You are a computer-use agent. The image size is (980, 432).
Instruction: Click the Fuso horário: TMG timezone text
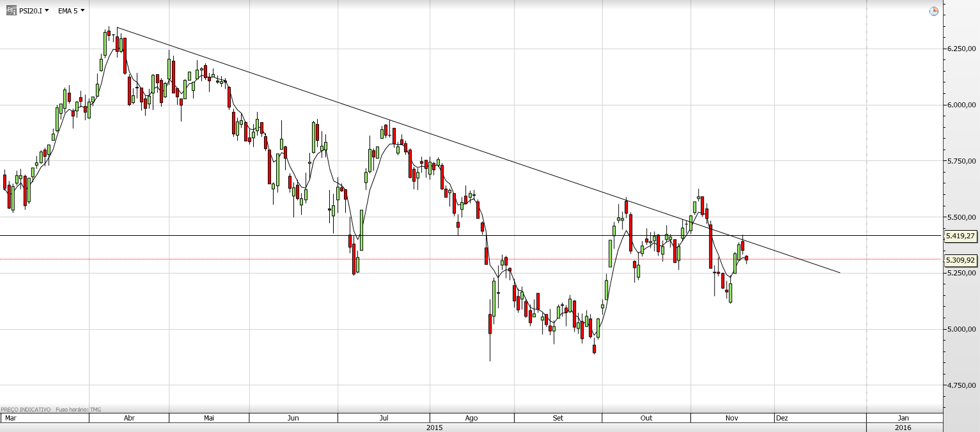pos(78,410)
